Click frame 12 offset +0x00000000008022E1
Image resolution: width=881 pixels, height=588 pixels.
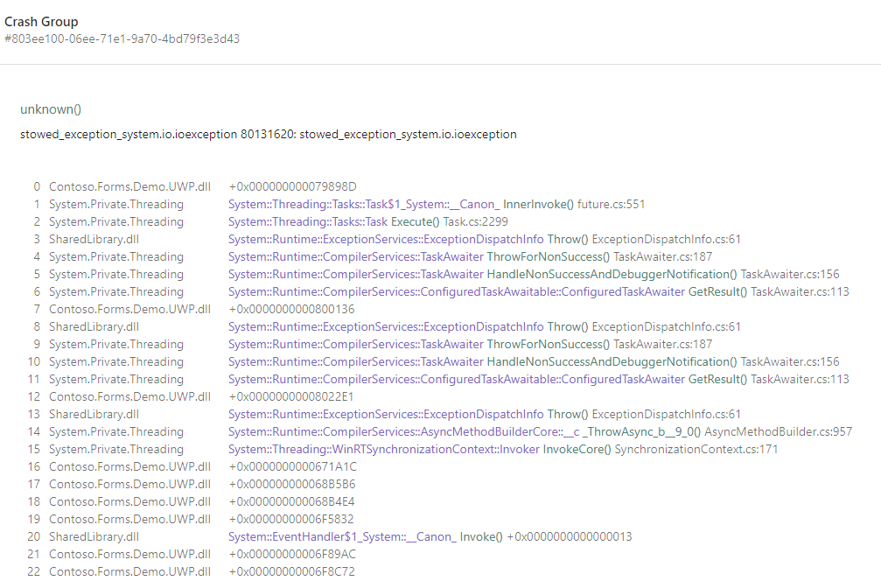[x=291, y=396]
